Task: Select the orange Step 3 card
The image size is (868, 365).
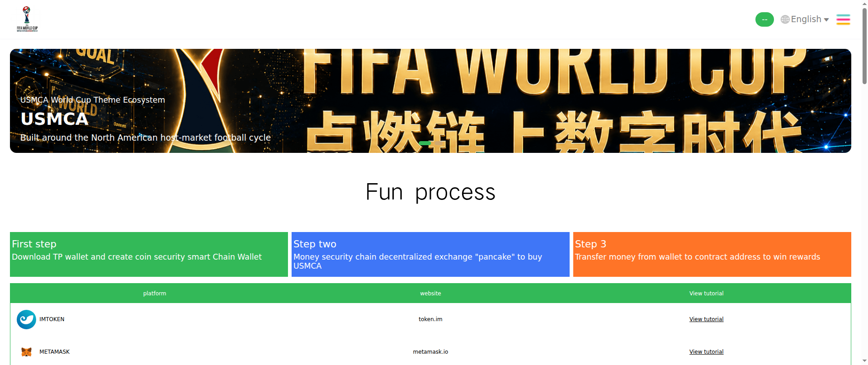Action: tap(712, 254)
